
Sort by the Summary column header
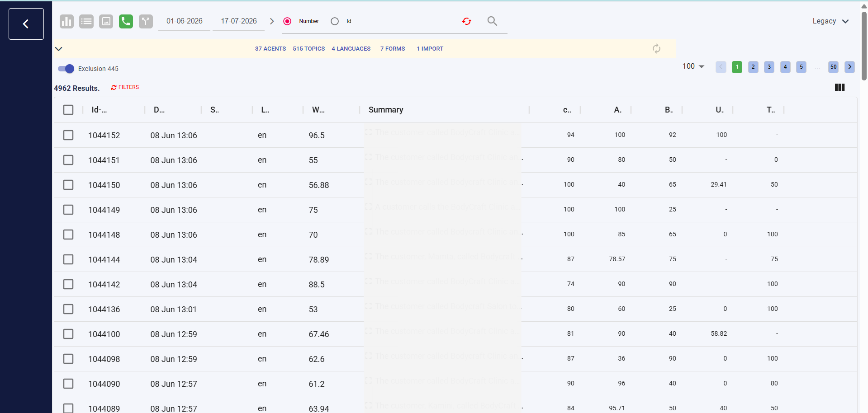pos(386,110)
